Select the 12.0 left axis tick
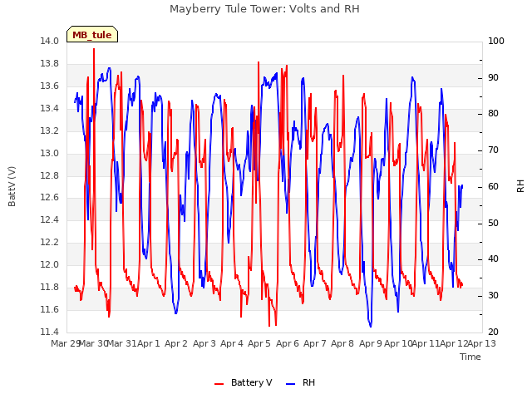The height and width of the screenshot is (399, 532). coord(50,264)
